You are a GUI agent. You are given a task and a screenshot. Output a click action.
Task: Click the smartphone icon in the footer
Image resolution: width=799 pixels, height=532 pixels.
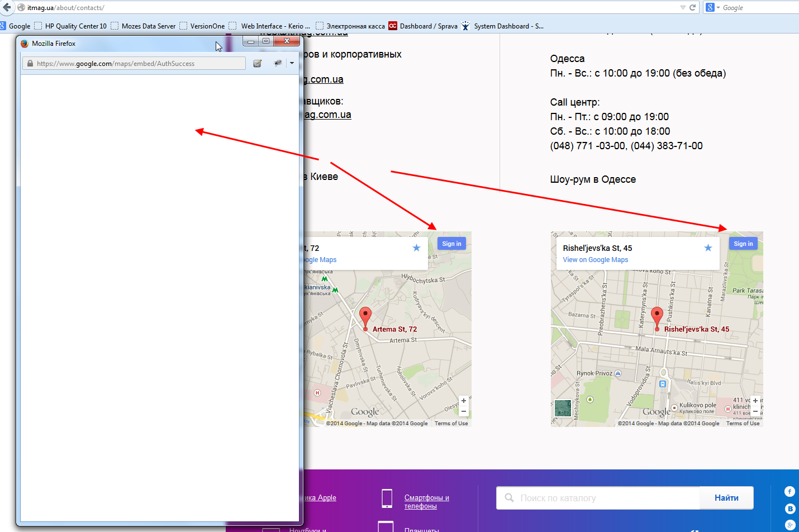coord(387,498)
